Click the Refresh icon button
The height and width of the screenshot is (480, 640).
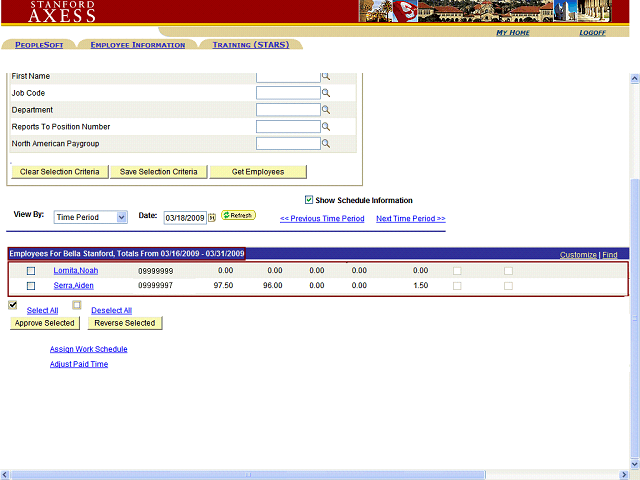pos(238,215)
